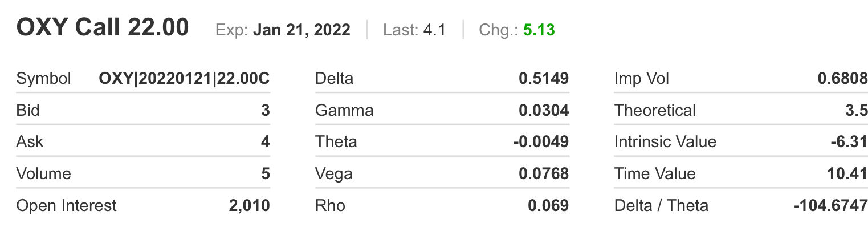Click the Open Interest value 2,010
868x235 pixels.
pos(249,205)
